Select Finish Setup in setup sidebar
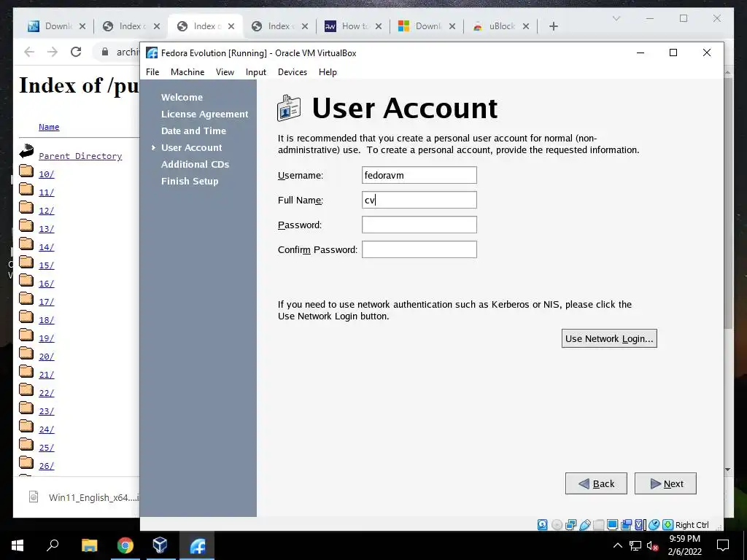 pyautogui.click(x=190, y=181)
